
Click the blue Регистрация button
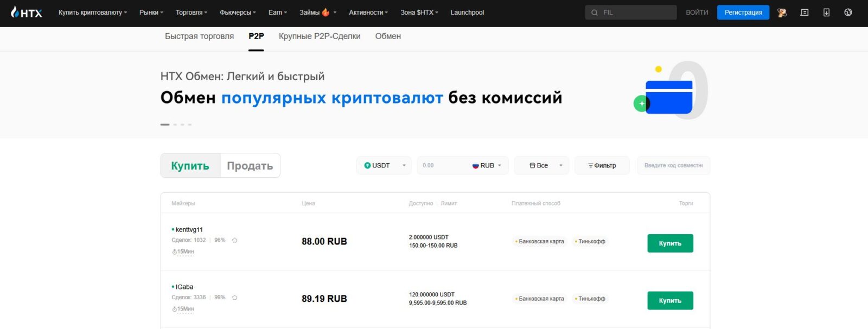pyautogui.click(x=743, y=12)
